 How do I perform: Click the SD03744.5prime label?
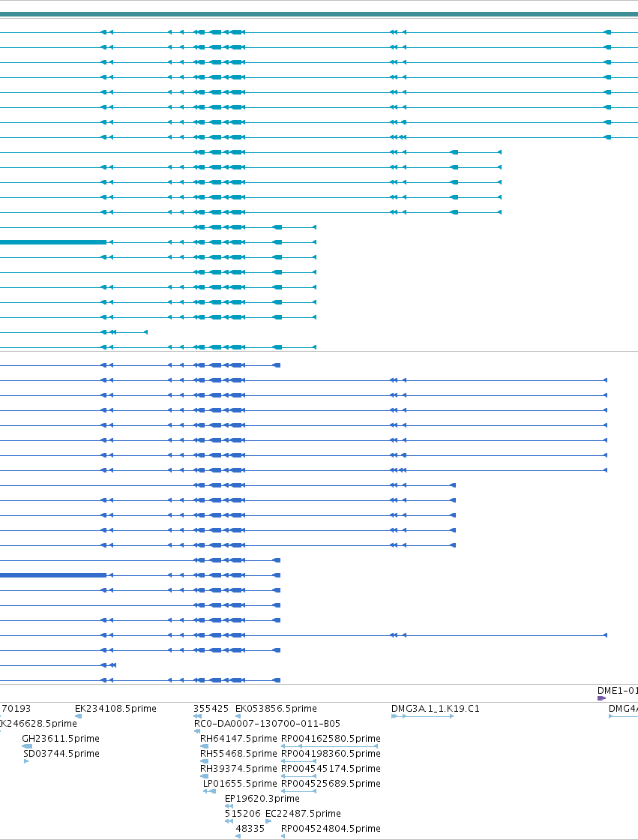61,753
